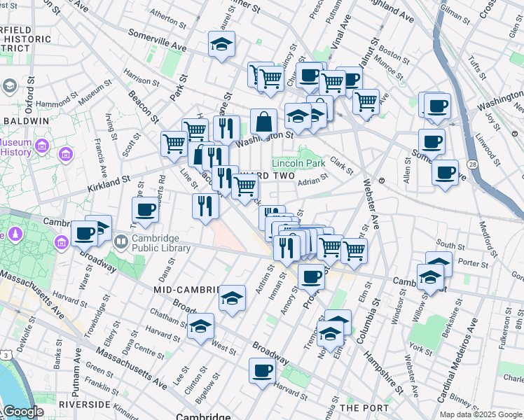Click the Cambridge Public Library pin icon
This screenshot has height=420, width=524.
pos(121,241)
